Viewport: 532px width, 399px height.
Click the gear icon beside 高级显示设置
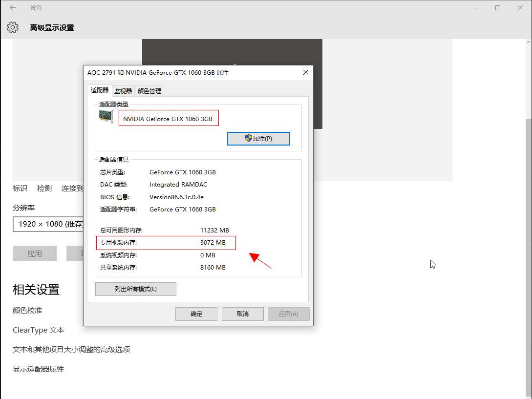tap(13, 27)
